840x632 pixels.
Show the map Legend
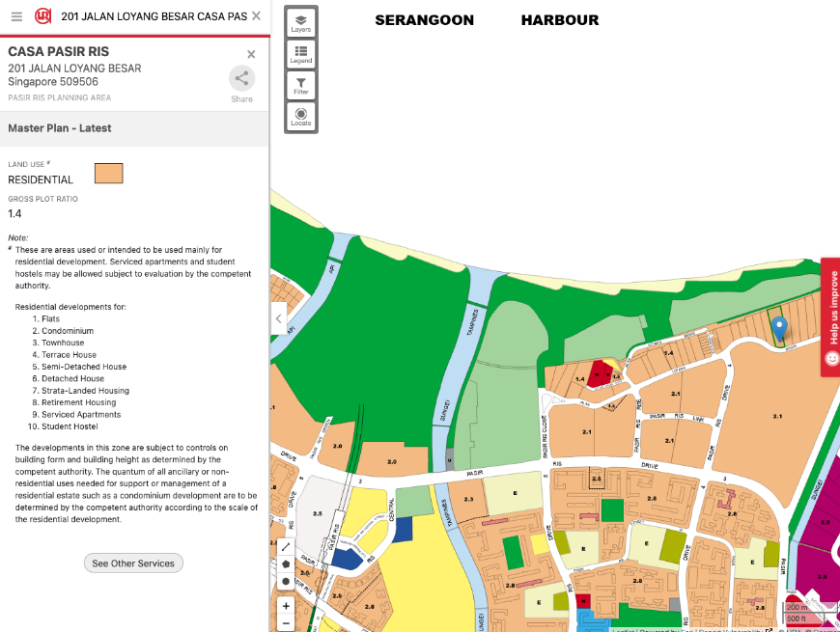[x=301, y=54]
